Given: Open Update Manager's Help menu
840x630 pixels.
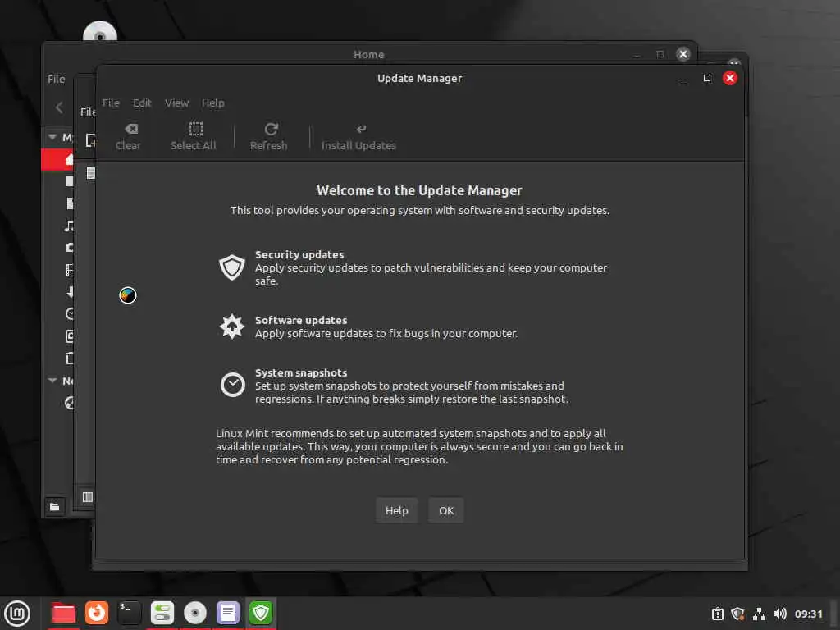Looking at the screenshot, I should coord(212,103).
